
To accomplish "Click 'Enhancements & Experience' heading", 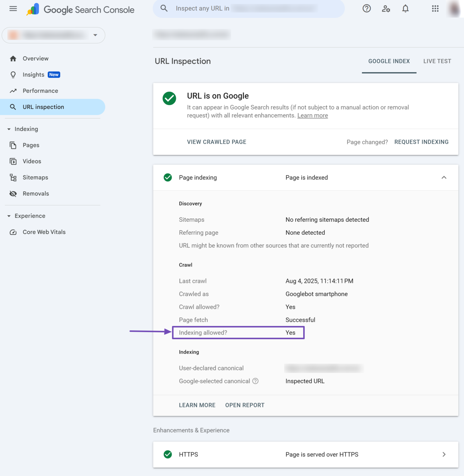I will coord(191,430).
